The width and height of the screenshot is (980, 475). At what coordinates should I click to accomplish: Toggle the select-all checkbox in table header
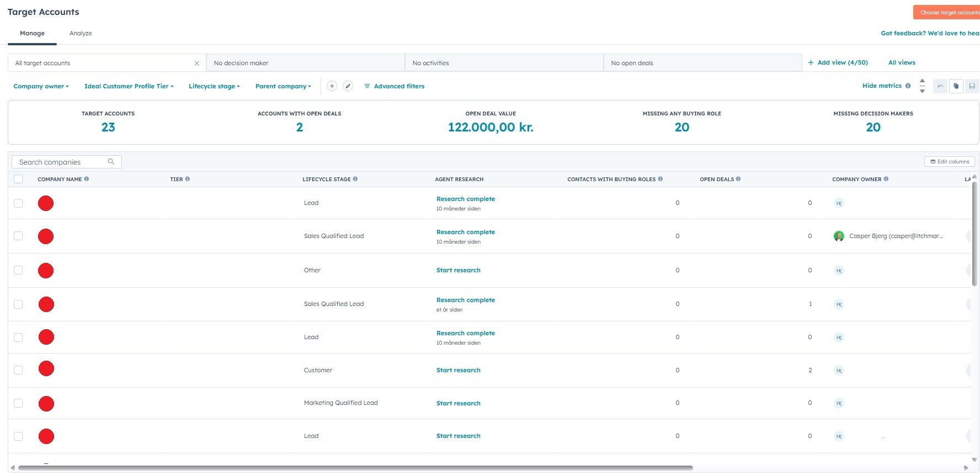(18, 179)
